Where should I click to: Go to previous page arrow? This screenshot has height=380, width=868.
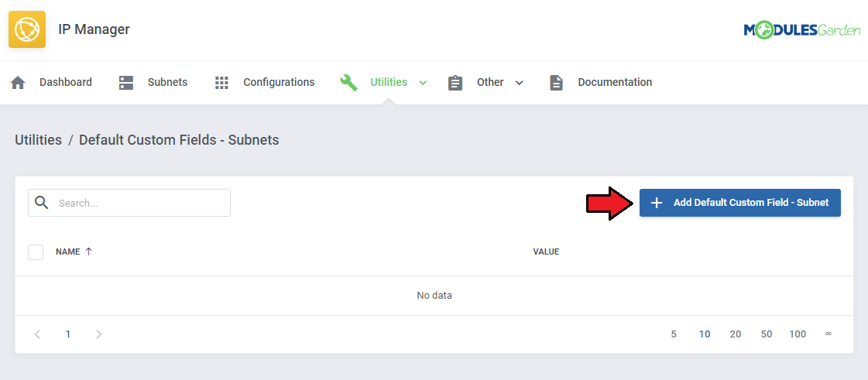point(37,334)
